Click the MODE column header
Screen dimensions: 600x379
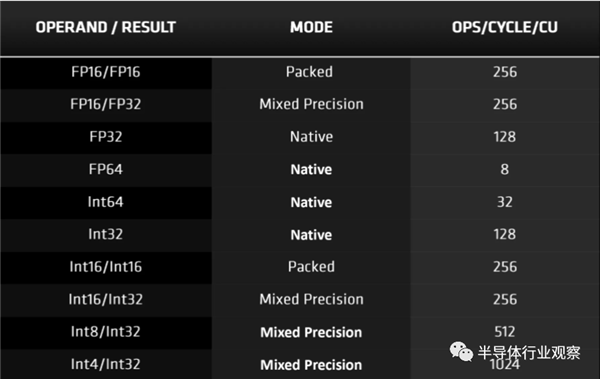(x=311, y=27)
